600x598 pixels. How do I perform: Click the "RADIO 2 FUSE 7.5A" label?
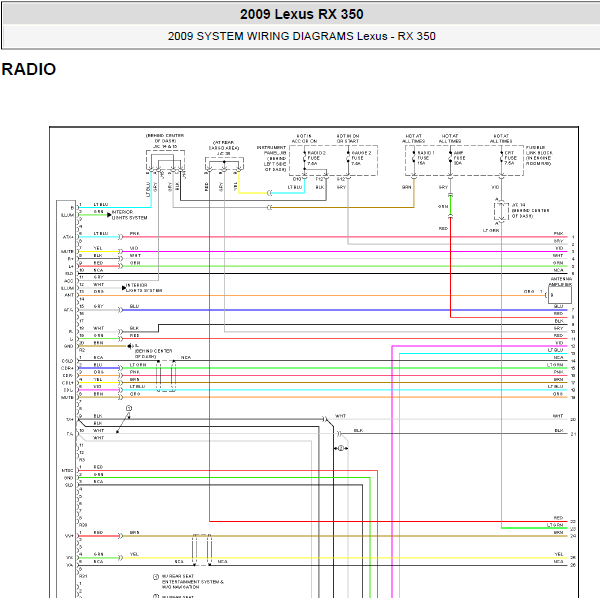tap(316, 158)
